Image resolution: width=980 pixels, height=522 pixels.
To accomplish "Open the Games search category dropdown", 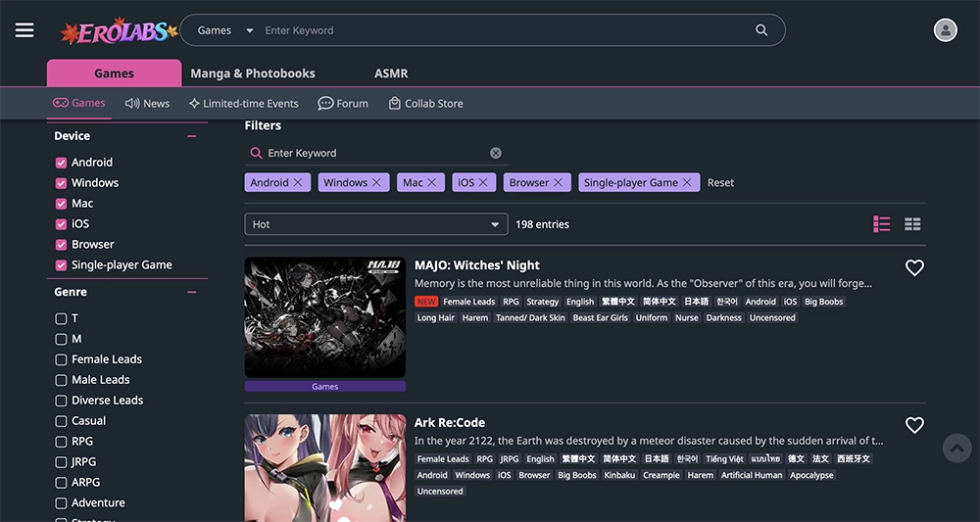I will pos(225,30).
